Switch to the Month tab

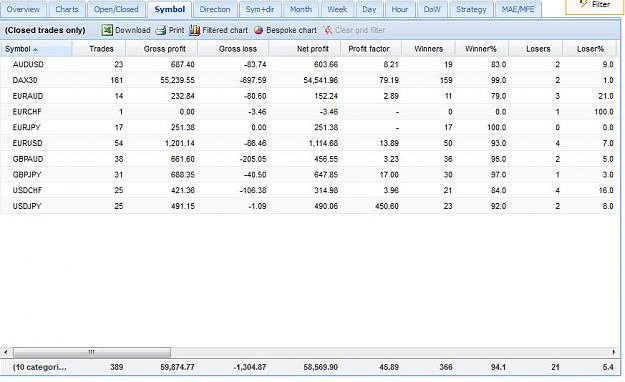301,9
